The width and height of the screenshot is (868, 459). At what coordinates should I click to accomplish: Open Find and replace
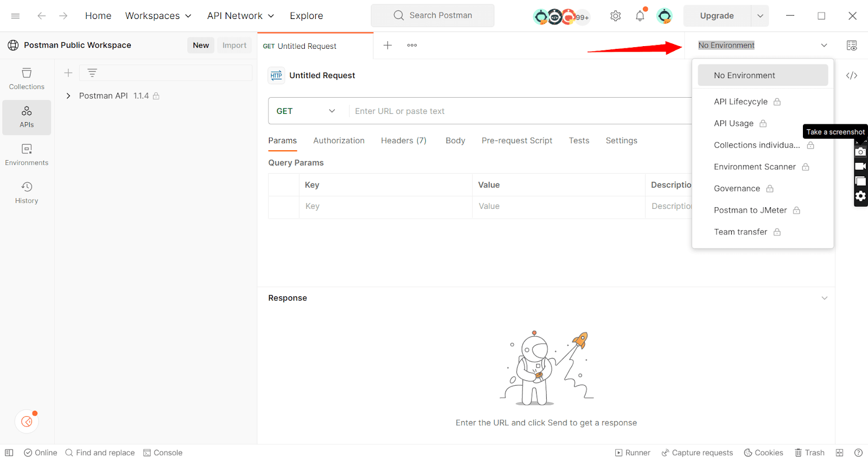pyautogui.click(x=100, y=452)
